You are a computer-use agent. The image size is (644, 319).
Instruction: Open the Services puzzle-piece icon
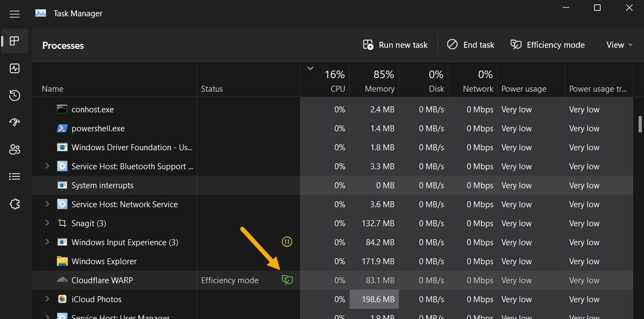pos(15,204)
